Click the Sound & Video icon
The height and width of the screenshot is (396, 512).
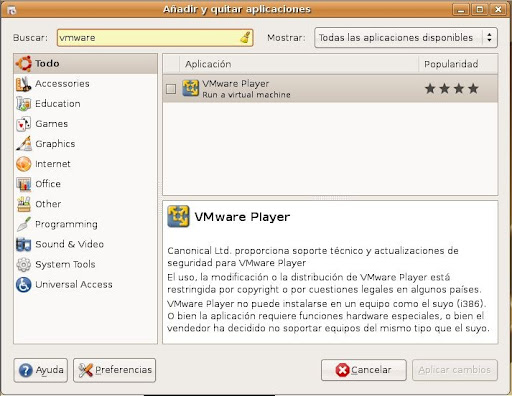tap(23, 244)
